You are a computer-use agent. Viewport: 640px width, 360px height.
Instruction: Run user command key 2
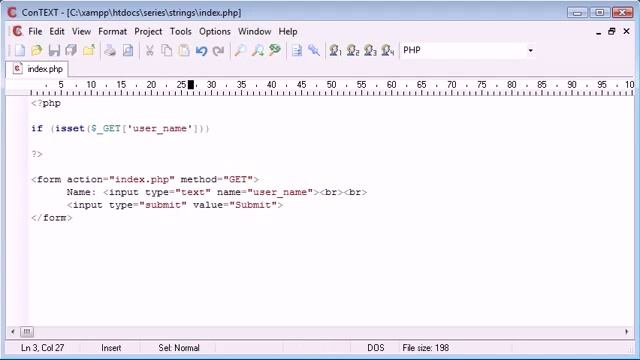tap(353, 50)
